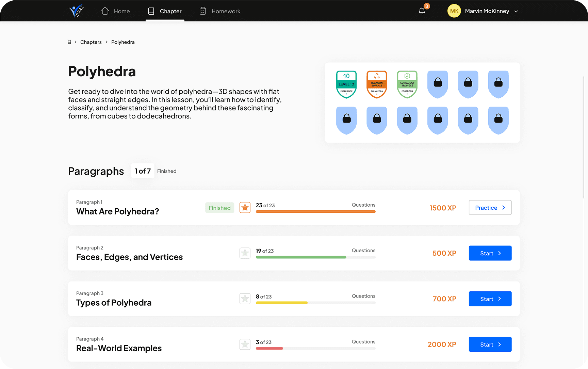Click the 2000 XP reward value

click(442, 344)
